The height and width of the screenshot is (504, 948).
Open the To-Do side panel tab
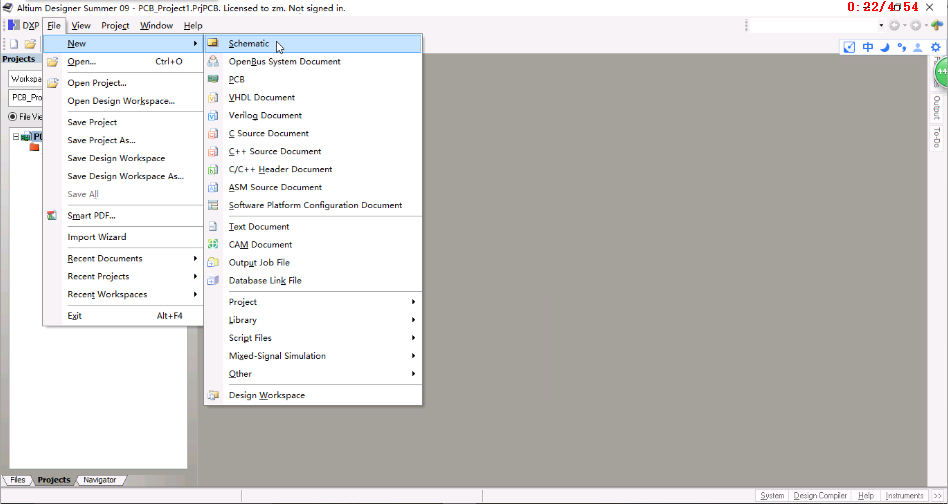pos(937,137)
